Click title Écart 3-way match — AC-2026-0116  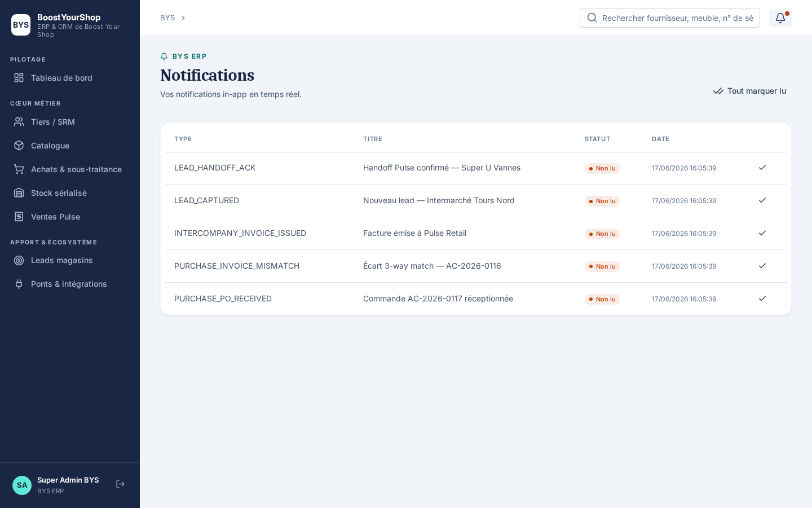pyautogui.click(x=432, y=266)
